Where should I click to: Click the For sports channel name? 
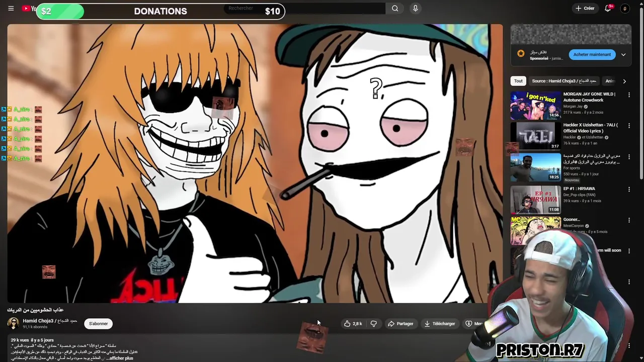click(x=571, y=168)
